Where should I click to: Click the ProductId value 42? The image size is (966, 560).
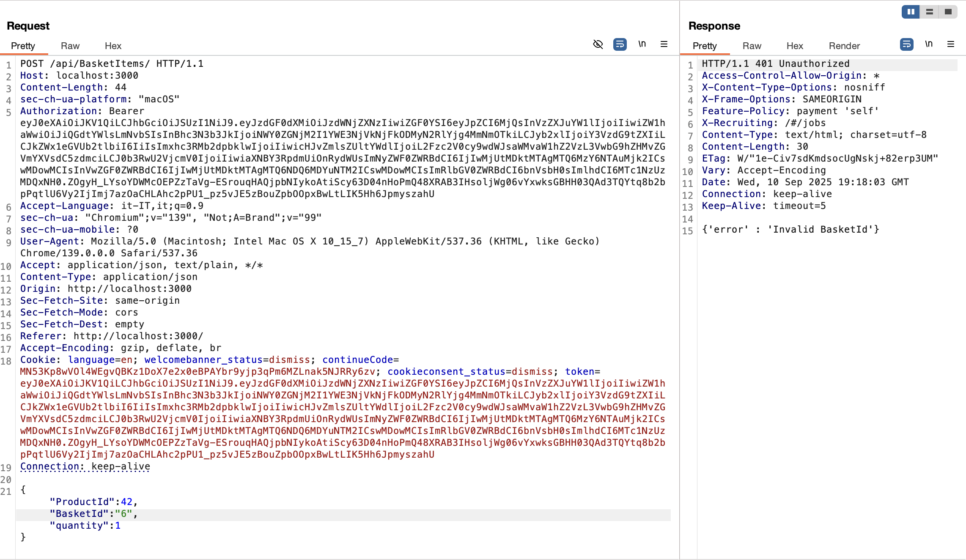click(x=126, y=502)
